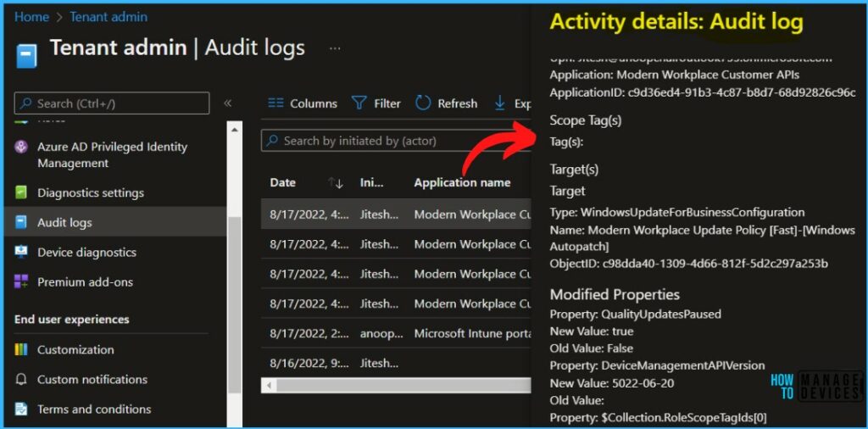Open Premium add-ons

coord(86,281)
